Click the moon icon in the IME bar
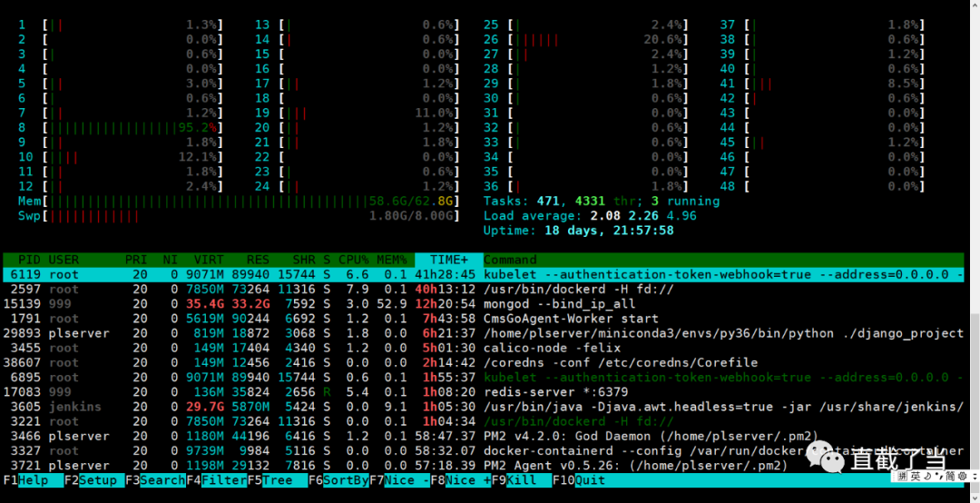Screen dimensions: 980x503 coord(927,476)
